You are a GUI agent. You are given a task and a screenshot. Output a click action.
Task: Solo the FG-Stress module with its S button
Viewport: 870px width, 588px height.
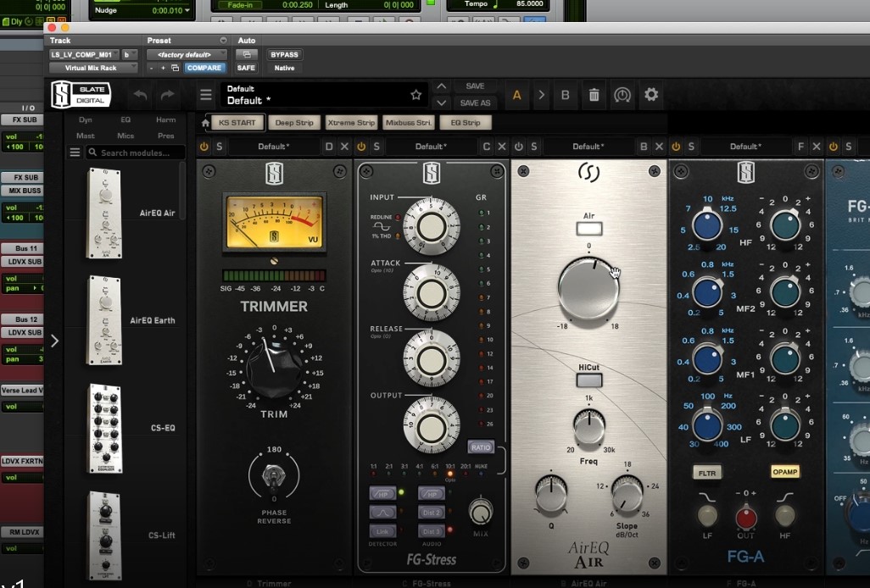click(376, 147)
